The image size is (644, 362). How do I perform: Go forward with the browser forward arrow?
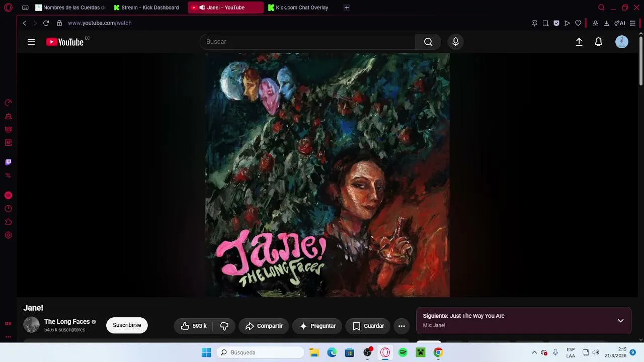[x=35, y=23]
